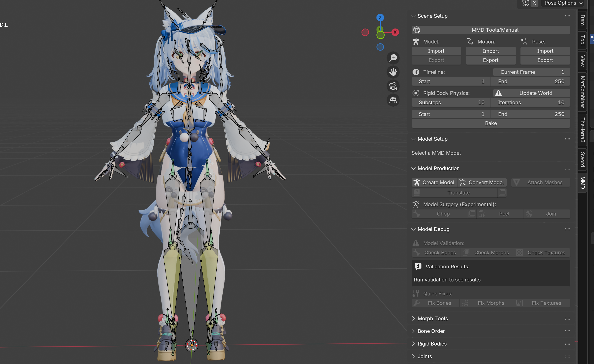The height and width of the screenshot is (364, 594).
Task: Toggle the camera view icon
Action: [x=393, y=86]
